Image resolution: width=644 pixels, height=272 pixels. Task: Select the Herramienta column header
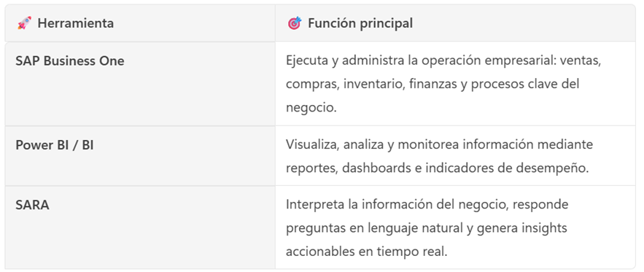tap(140, 23)
